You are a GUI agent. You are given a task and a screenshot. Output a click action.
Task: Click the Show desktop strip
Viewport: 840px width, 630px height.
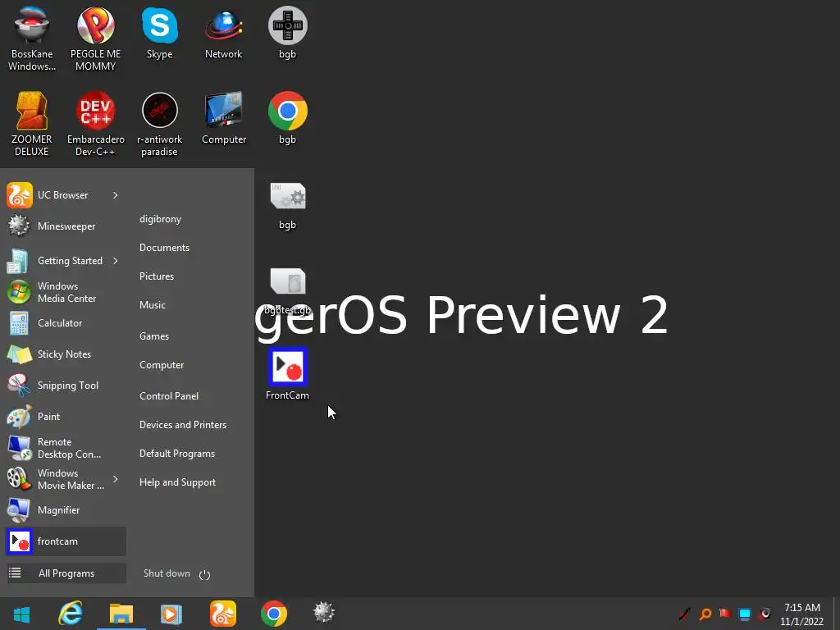[836, 614]
